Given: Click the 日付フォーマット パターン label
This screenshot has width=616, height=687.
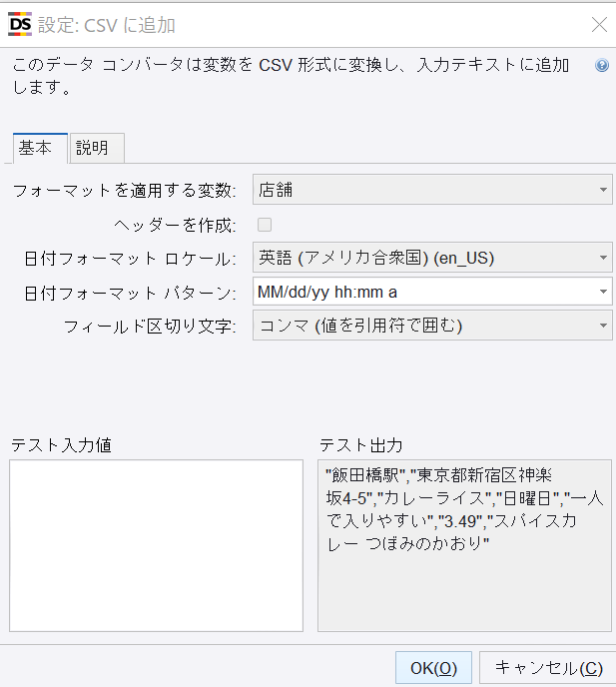Looking at the screenshot, I should (130, 294).
